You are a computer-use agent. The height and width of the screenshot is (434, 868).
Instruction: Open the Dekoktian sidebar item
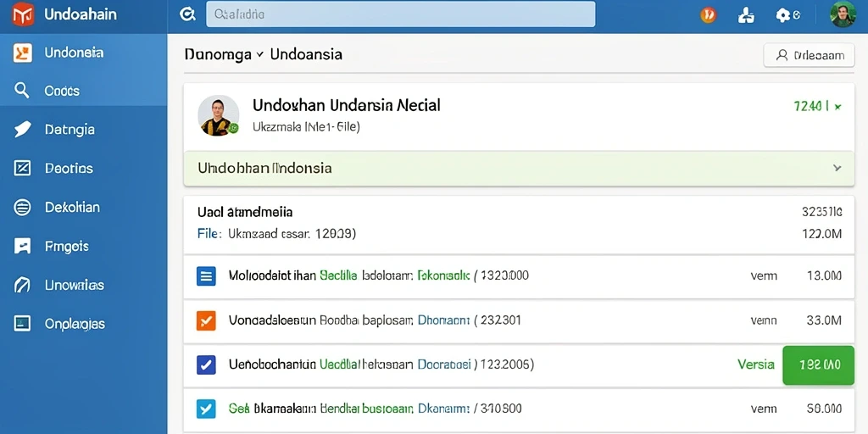coord(83,207)
